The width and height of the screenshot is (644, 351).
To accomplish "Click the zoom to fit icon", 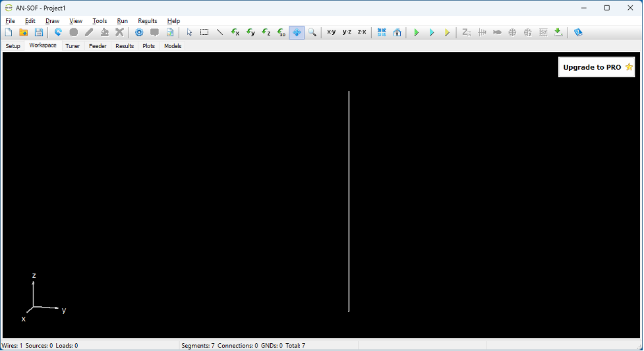I will tap(382, 32).
